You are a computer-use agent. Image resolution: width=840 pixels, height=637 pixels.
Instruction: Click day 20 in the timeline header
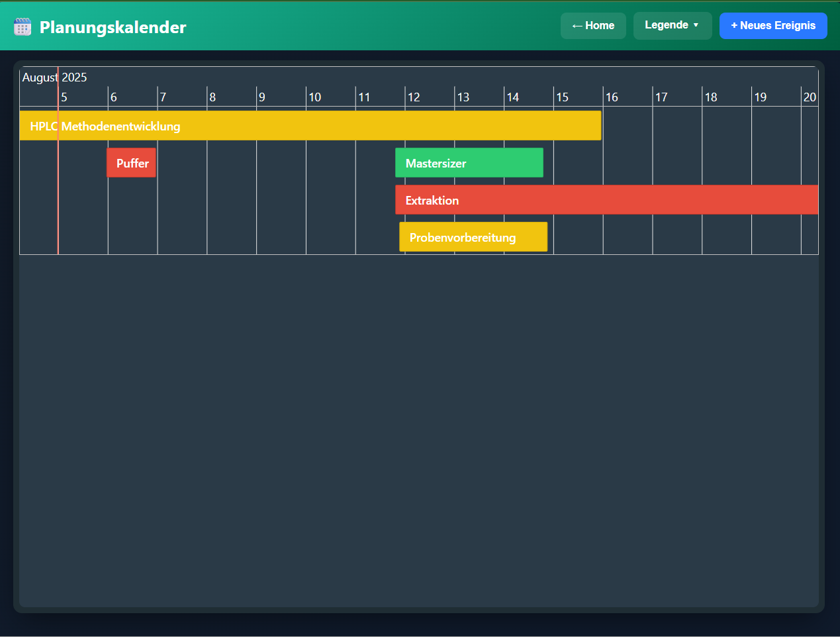810,97
